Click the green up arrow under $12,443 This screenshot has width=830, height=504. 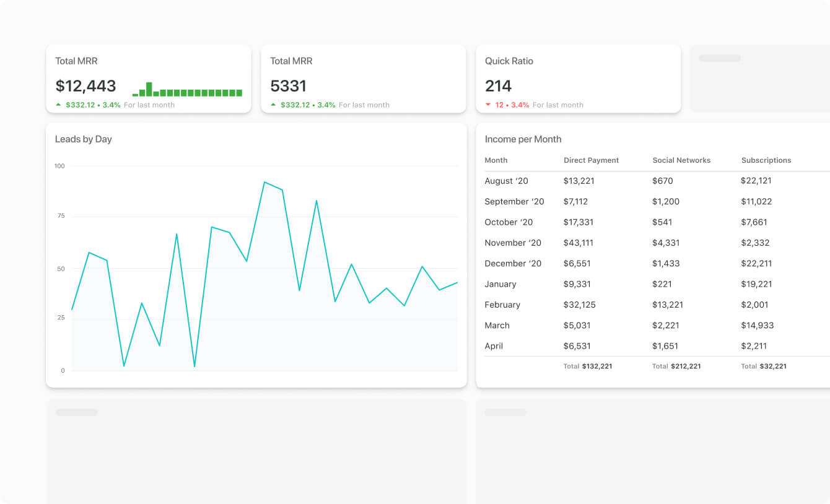coord(59,105)
